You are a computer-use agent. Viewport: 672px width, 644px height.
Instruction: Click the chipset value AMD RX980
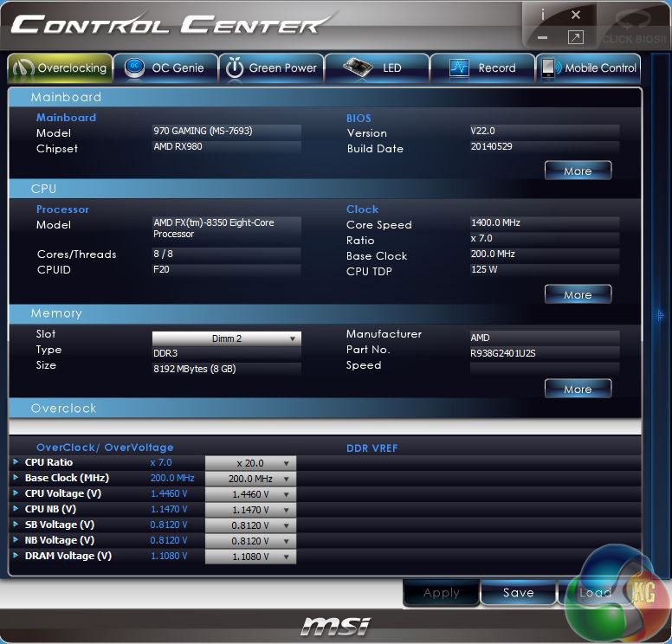pos(227,146)
